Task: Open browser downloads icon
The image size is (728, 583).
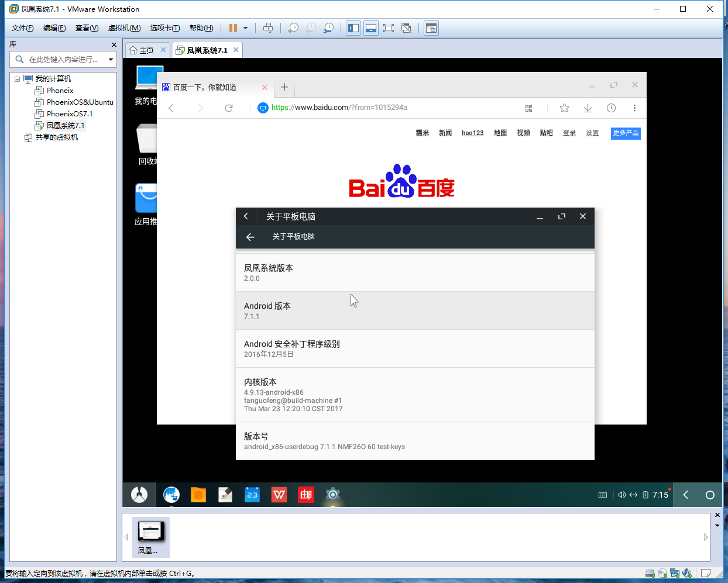Action: coord(588,108)
